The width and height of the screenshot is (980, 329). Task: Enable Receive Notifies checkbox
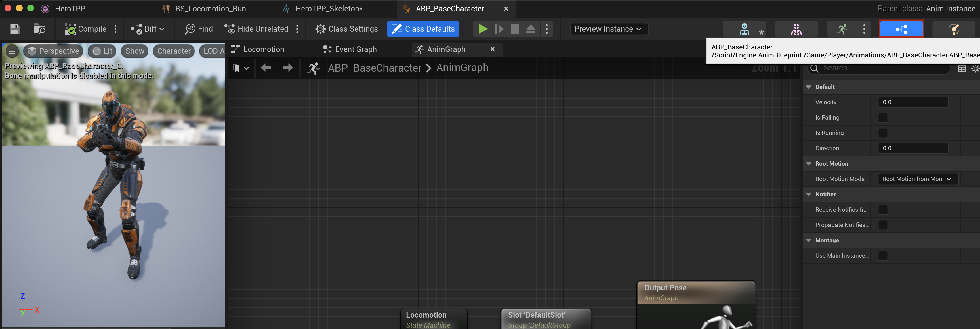pos(883,210)
